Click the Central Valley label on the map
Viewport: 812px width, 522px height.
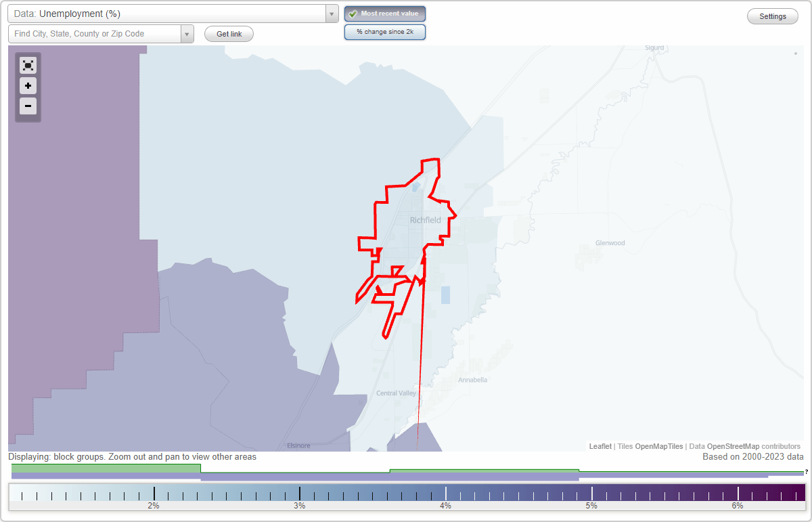coord(394,393)
